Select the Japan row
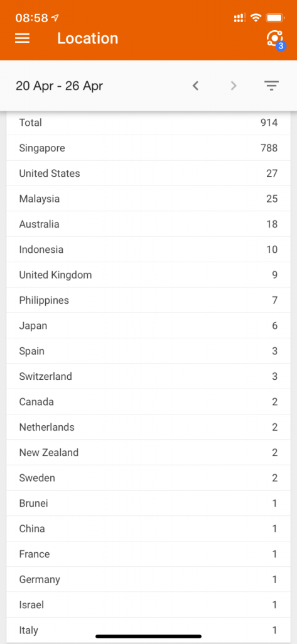Screen dimensions: 297x644 point(148,326)
